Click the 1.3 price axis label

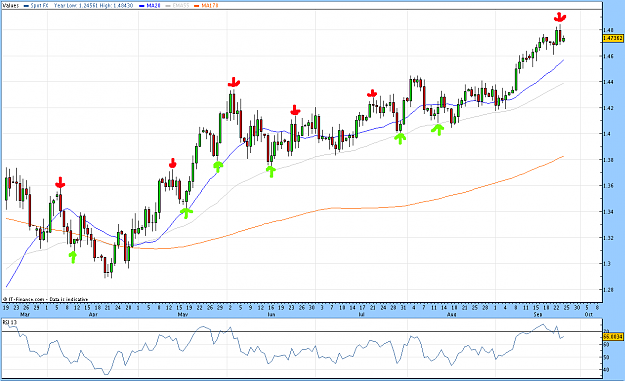pos(607,264)
